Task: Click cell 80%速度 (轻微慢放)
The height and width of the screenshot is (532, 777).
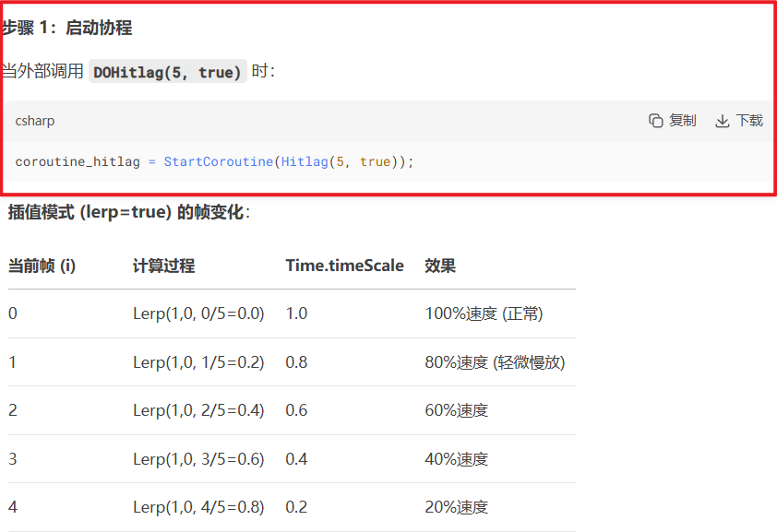Action: point(495,362)
